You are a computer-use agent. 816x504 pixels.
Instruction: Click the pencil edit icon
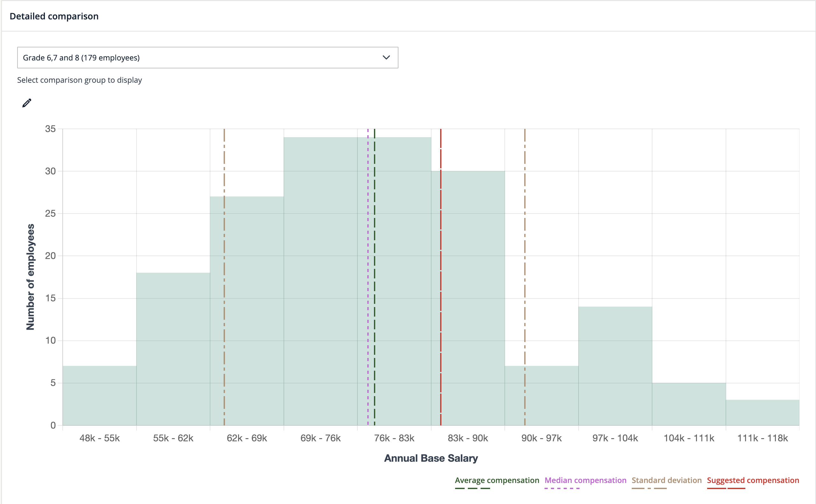click(27, 103)
